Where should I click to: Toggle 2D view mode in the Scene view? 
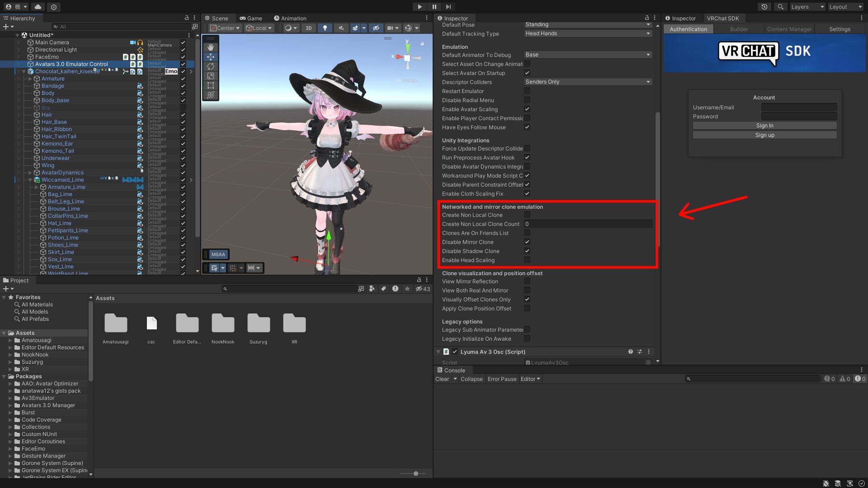309,28
